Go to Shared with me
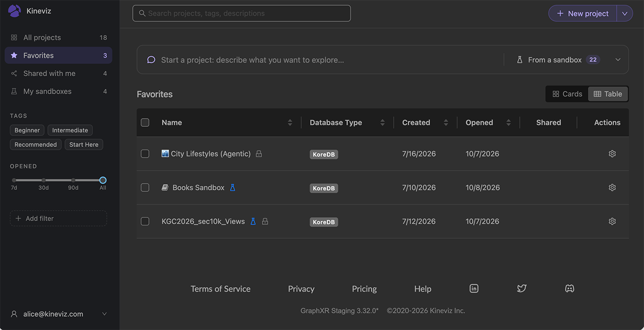The height and width of the screenshot is (330, 644). (x=59, y=73)
